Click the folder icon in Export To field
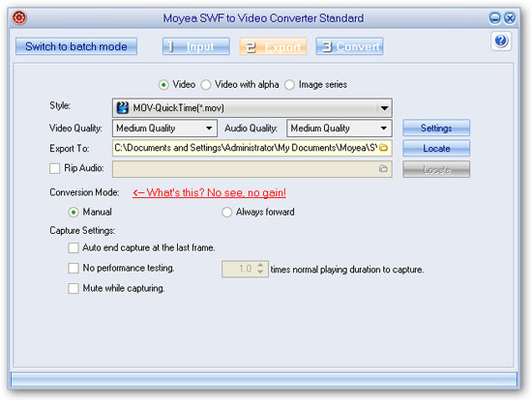This screenshot has height=401, width=532. 383,148
